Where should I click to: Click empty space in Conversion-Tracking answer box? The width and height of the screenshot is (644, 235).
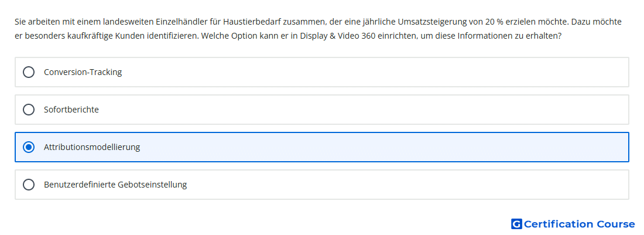pyautogui.click(x=369, y=72)
